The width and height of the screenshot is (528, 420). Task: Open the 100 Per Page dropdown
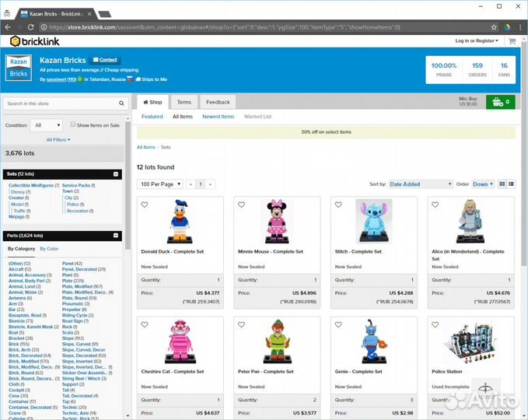[x=159, y=184]
